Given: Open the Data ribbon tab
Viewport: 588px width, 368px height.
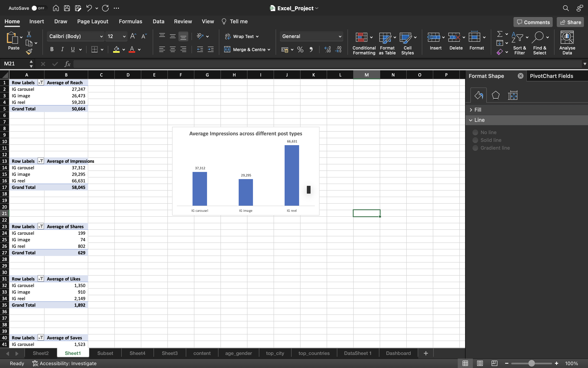Looking at the screenshot, I should [158, 21].
